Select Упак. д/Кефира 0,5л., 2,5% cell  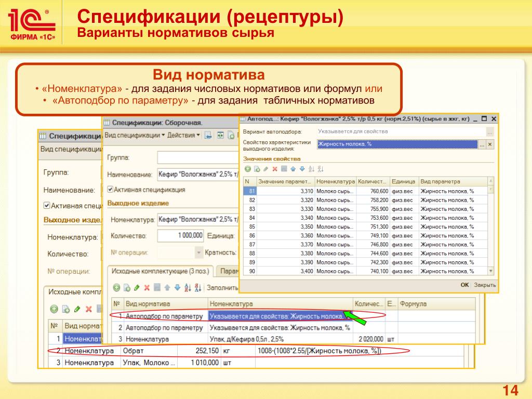pyautogui.click(x=280, y=339)
